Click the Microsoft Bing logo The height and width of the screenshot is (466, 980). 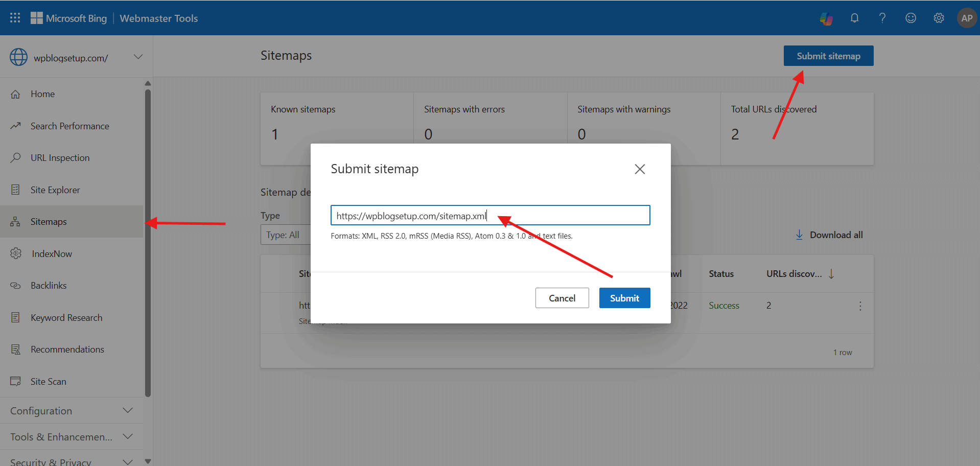(68, 18)
